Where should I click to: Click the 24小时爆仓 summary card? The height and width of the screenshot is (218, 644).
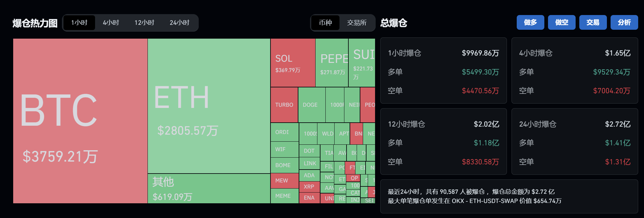pyautogui.click(x=575, y=142)
